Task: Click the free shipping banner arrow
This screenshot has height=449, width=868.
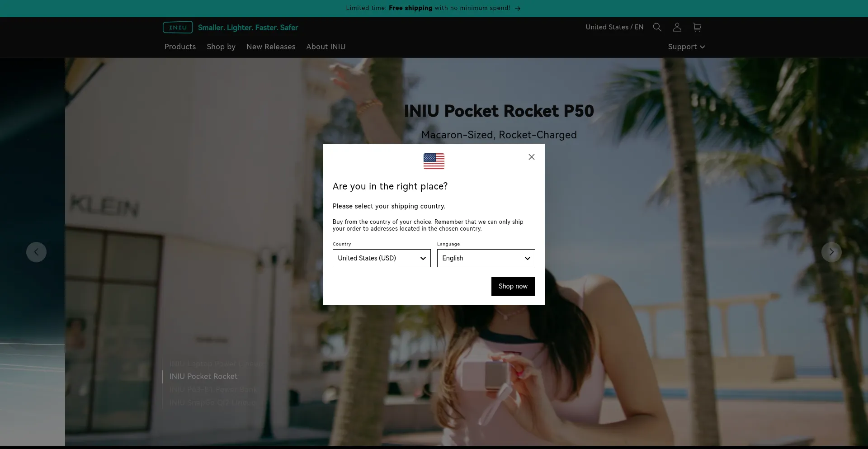Action: click(518, 8)
